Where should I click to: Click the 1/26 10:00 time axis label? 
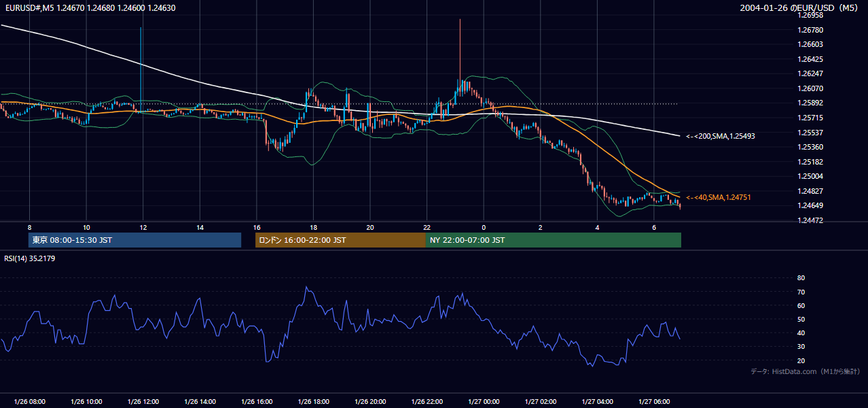coord(86,402)
